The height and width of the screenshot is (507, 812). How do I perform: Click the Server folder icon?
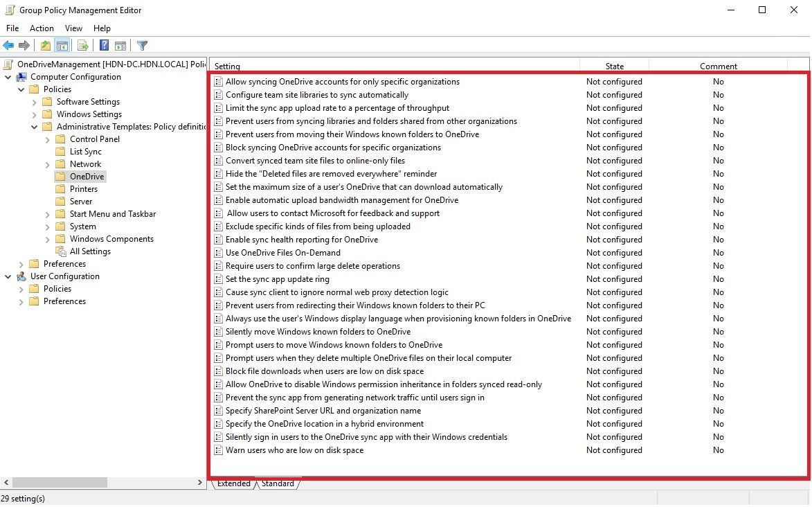point(60,201)
